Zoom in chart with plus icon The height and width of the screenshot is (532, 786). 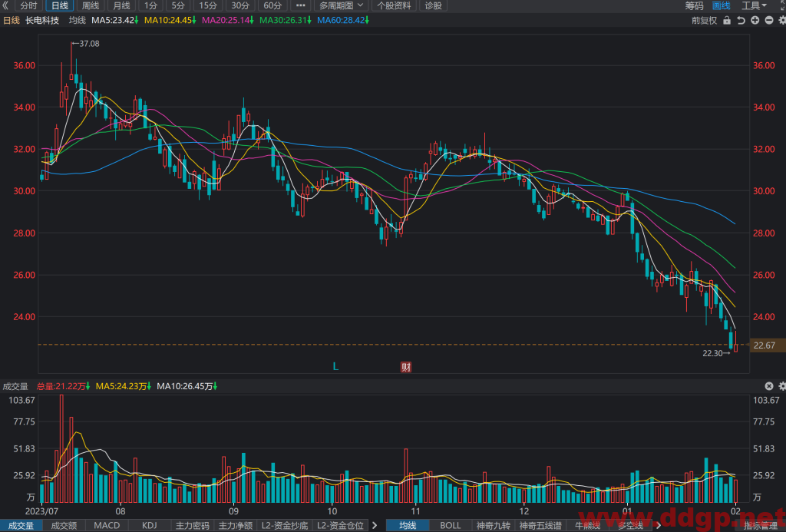(x=755, y=21)
